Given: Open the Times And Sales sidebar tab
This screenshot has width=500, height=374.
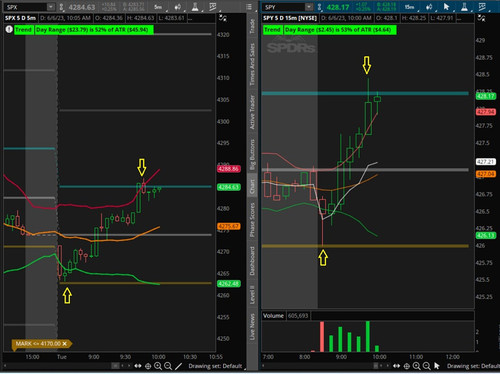Looking at the screenshot, I should tap(252, 64).
